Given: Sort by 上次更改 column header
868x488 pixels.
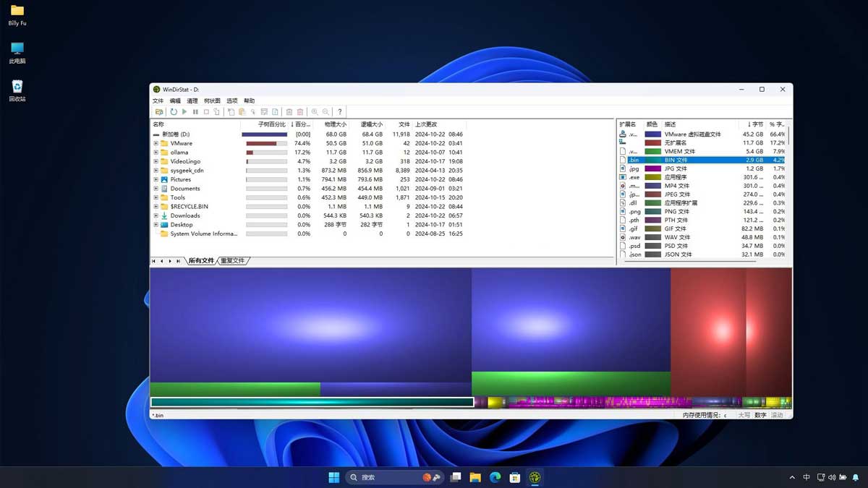Looking at the screenshot, I should [x=425, y=124].
